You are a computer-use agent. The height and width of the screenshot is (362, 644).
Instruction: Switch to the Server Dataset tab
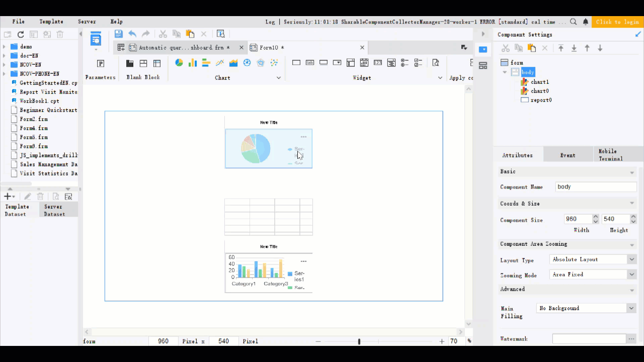[58, 210]
